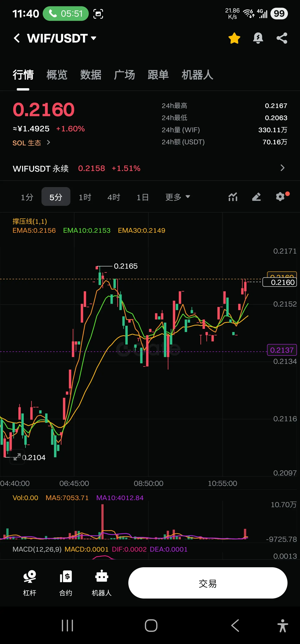Click the EMA10:0.2153 indicator value

click(x=87, y=230)
